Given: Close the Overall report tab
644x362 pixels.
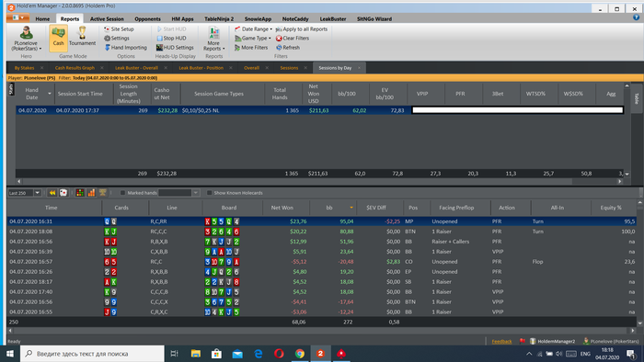Looking at the screenshot, I should [267, 68].
